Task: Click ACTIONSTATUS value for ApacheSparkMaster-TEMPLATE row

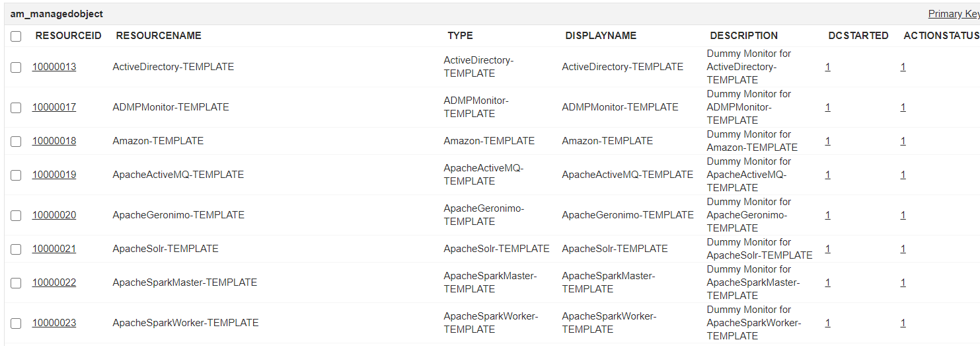Action: pos(903,282)
